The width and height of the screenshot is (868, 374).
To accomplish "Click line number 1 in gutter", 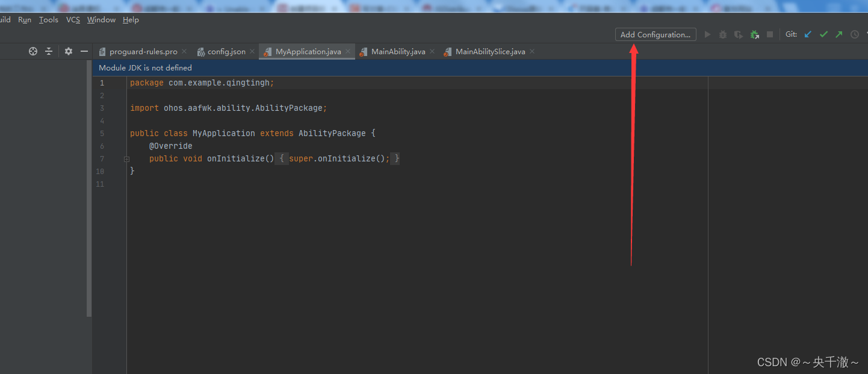I will [102, 83].
